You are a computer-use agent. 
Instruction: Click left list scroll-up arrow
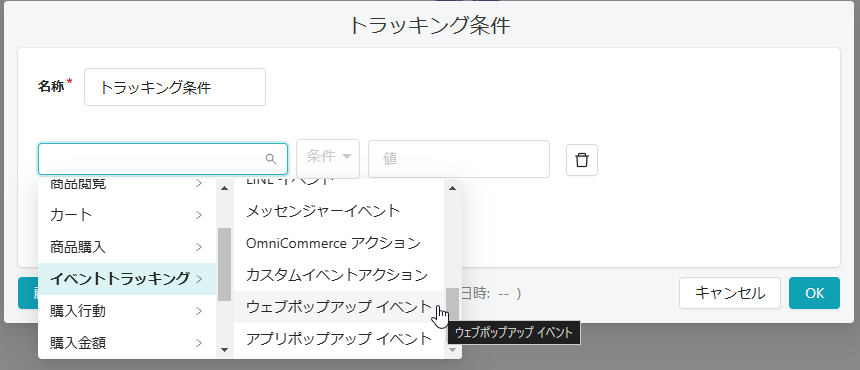224,189
